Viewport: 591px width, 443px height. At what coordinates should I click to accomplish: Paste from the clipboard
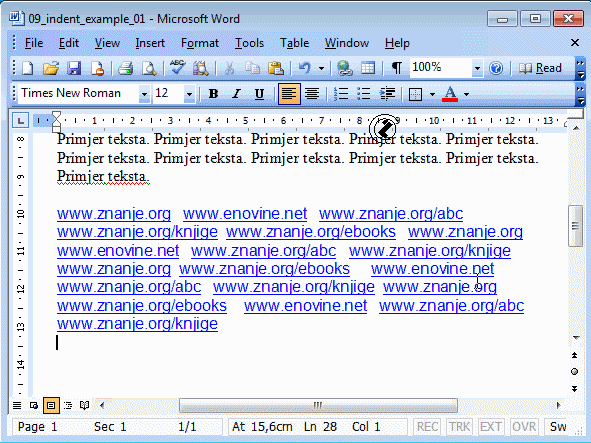276,68
